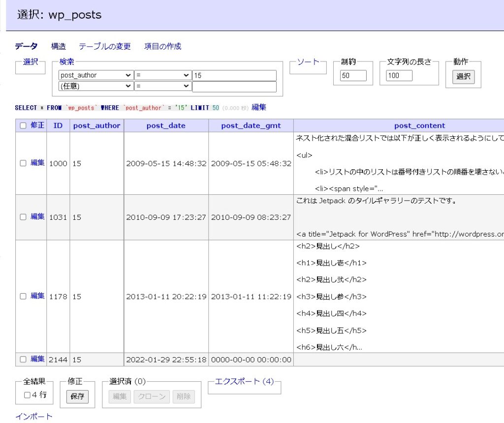Go to テーブルの変更 tab
Screen dimensions: 504x423
tap(105, 46)
